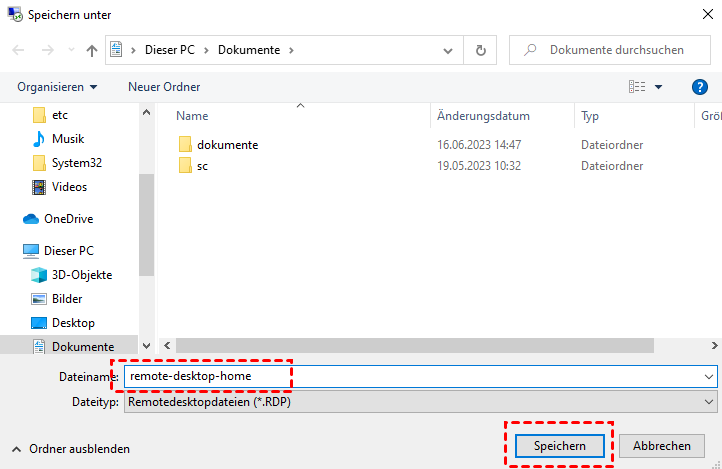Viewport: 722px width, 469px height.
Task: Select the 'sc' folder in file list
Action: (202, 166)
